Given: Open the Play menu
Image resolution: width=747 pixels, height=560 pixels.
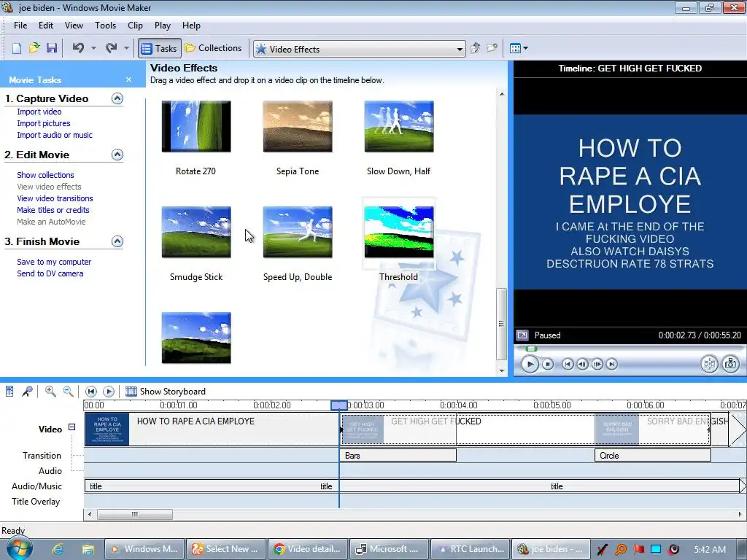Looking at the screenshot, I should 163,26.
